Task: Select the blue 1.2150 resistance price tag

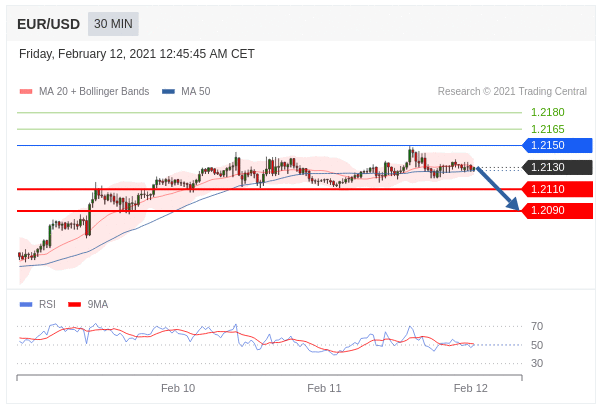Action: (558, 145)
